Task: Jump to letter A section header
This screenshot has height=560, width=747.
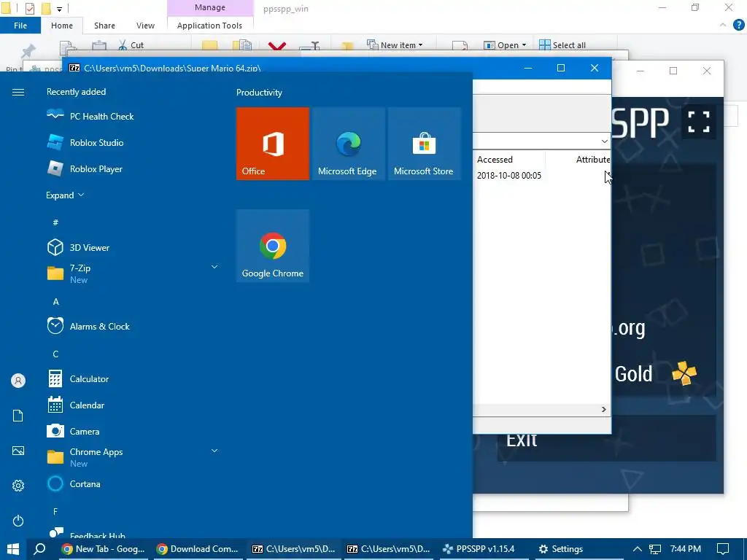Action: 55,302
